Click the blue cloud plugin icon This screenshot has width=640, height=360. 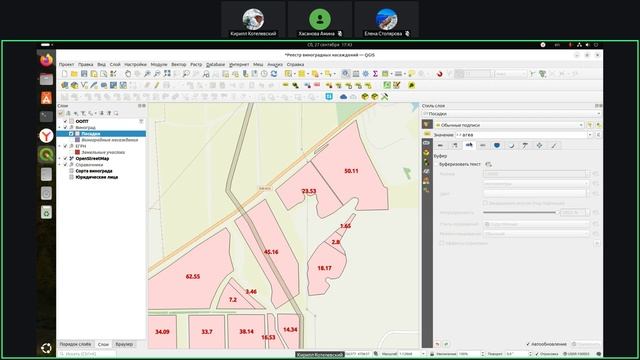tap(343, 97)
